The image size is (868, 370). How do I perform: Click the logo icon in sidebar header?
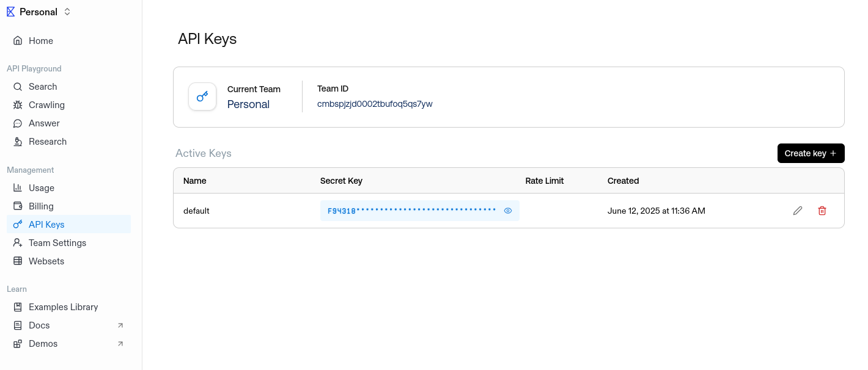click(x=10, y=12)
